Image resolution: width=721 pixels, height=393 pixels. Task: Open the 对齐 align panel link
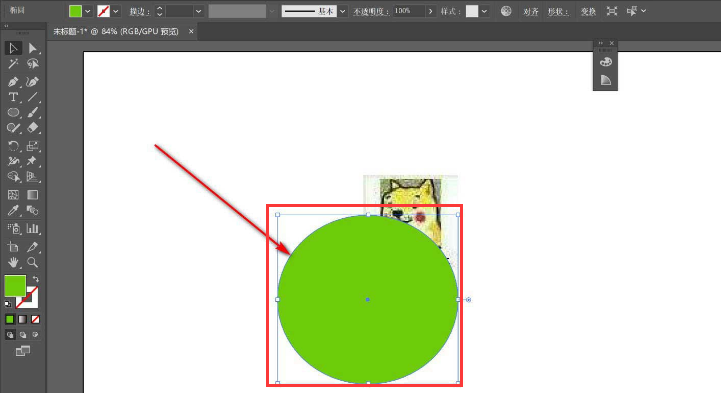(531, 11)
